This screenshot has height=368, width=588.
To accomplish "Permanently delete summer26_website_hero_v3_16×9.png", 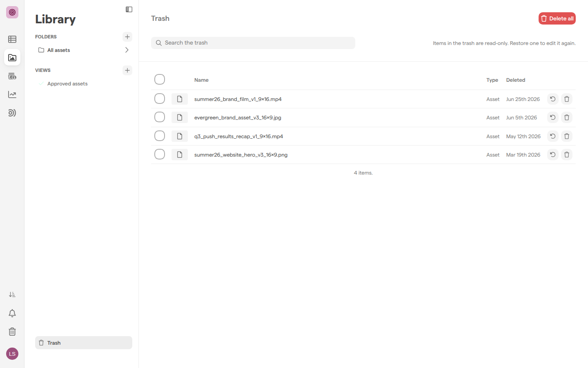I will coord(567,155).
